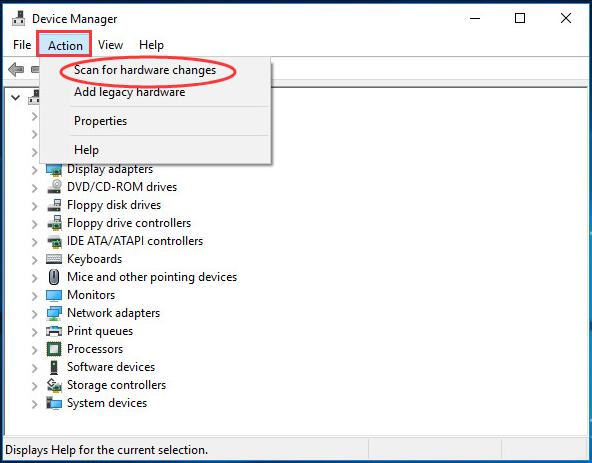Select the Software devices item

click(x=111, y=367)
